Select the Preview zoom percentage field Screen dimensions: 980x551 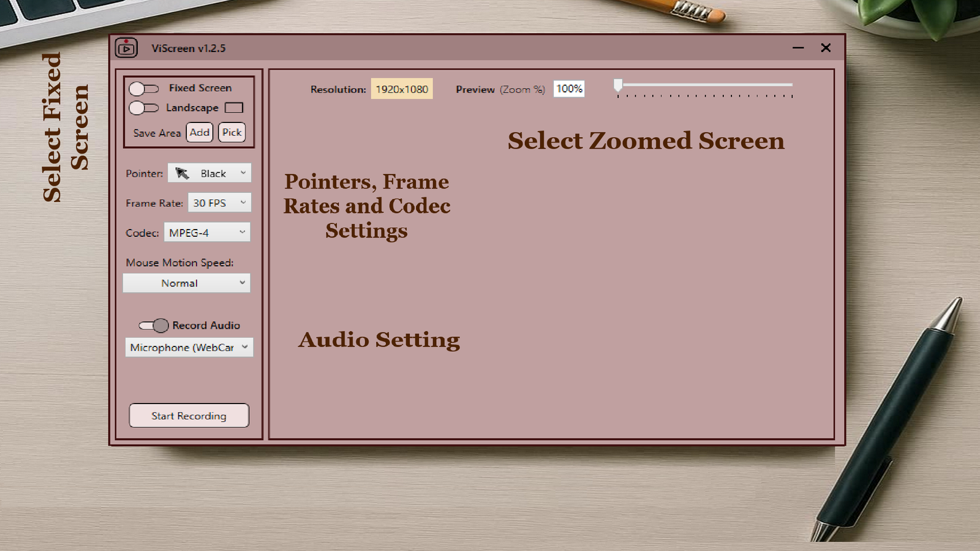[x=568, y=88]
